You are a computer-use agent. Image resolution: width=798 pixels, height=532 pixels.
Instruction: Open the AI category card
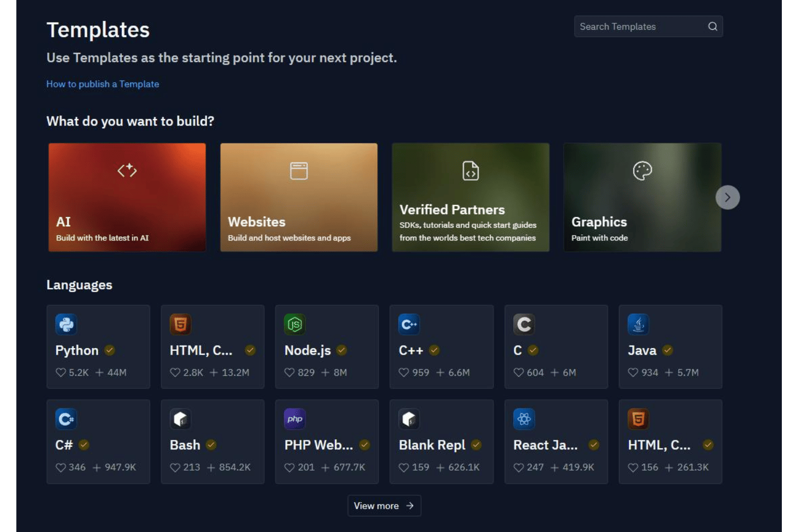127,197
